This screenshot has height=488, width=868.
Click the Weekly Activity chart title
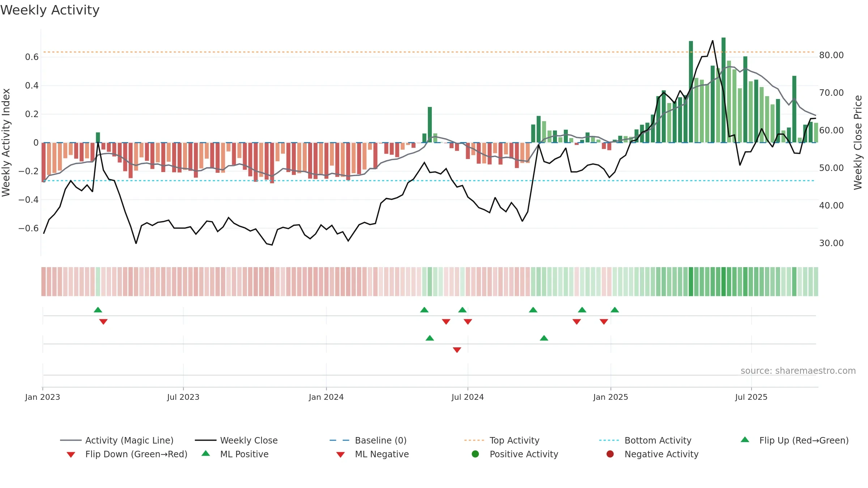click(50, 10)
